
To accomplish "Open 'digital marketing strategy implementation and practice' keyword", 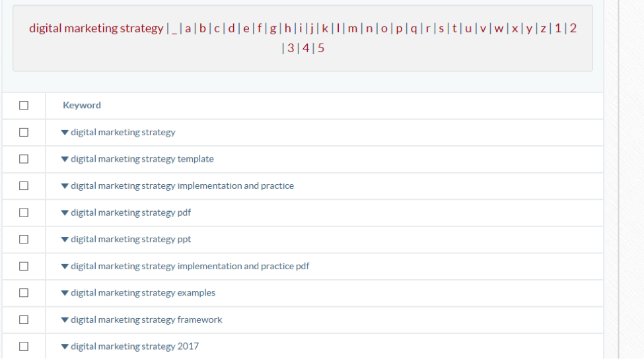I will point(182,186).
